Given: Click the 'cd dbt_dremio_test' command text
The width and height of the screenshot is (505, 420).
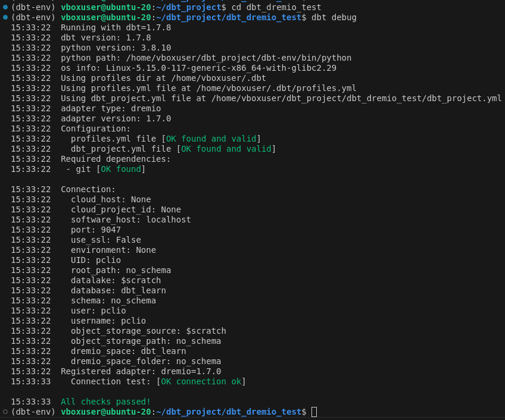Looking at the screenshot, I should click(276, 7).
